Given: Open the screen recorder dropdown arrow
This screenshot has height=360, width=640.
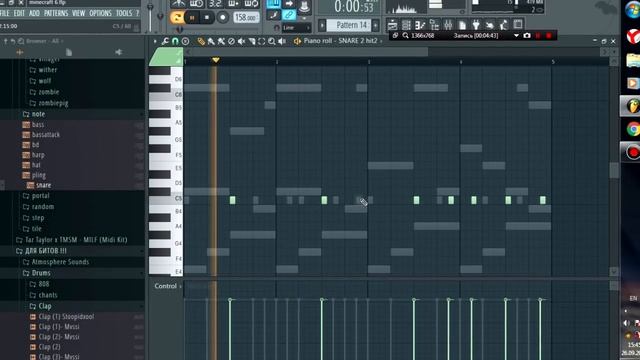Looking at the screenshot, I should pos(516,36).
